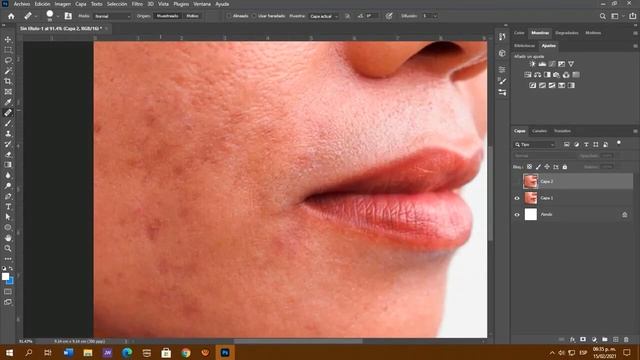Select the Frame tool
640x360 pixels.
[x=8, y=92]
